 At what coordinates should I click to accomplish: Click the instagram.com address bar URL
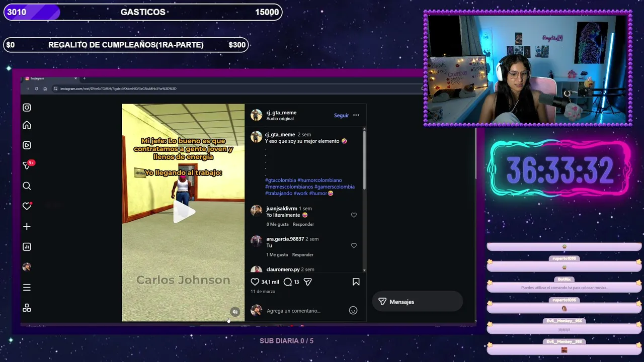[118, 88]
